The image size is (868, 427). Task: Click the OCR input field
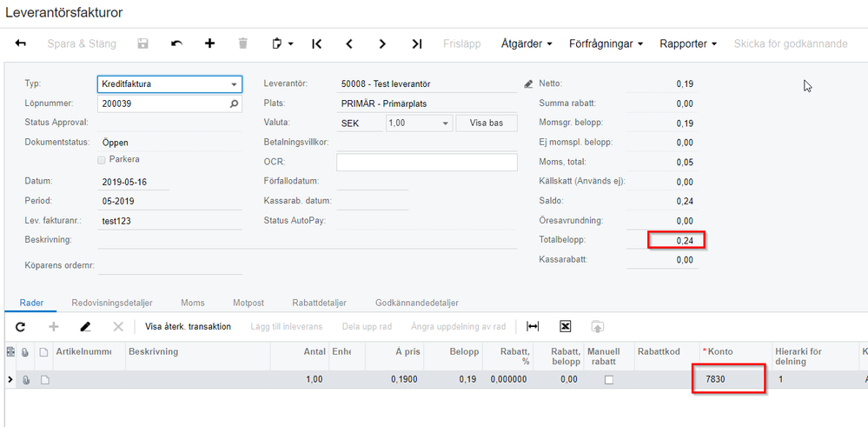pyautogui.click(x=427, y=163)
